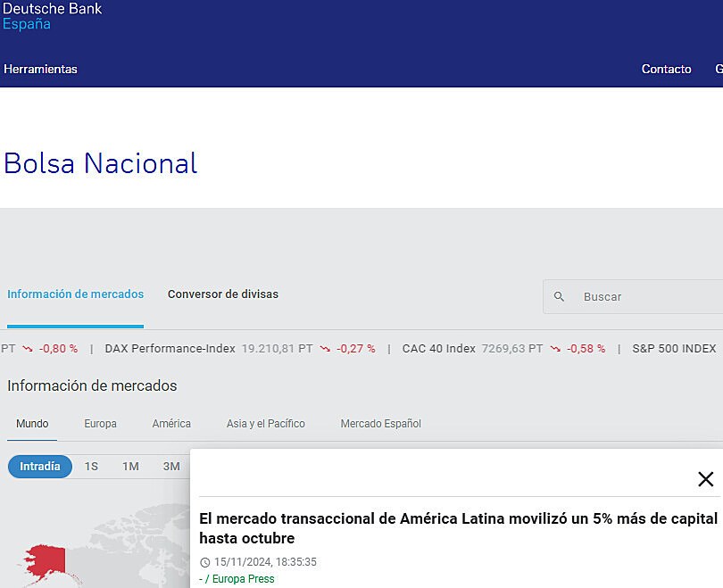
Task: Open the Herramientas menu
Action: 40,69
